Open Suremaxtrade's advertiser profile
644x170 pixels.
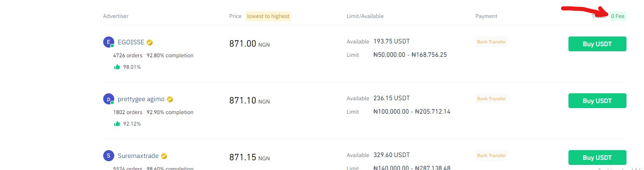[138, 156]
